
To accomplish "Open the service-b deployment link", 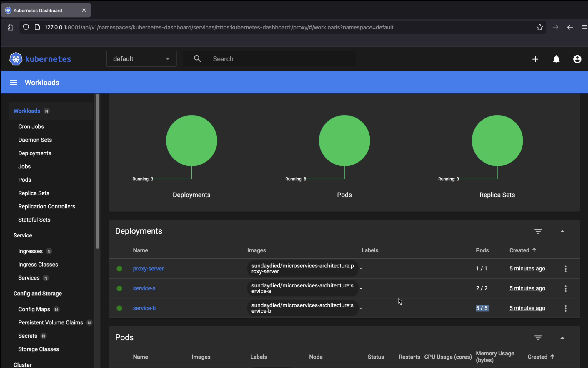I will (x=144, y=308).
